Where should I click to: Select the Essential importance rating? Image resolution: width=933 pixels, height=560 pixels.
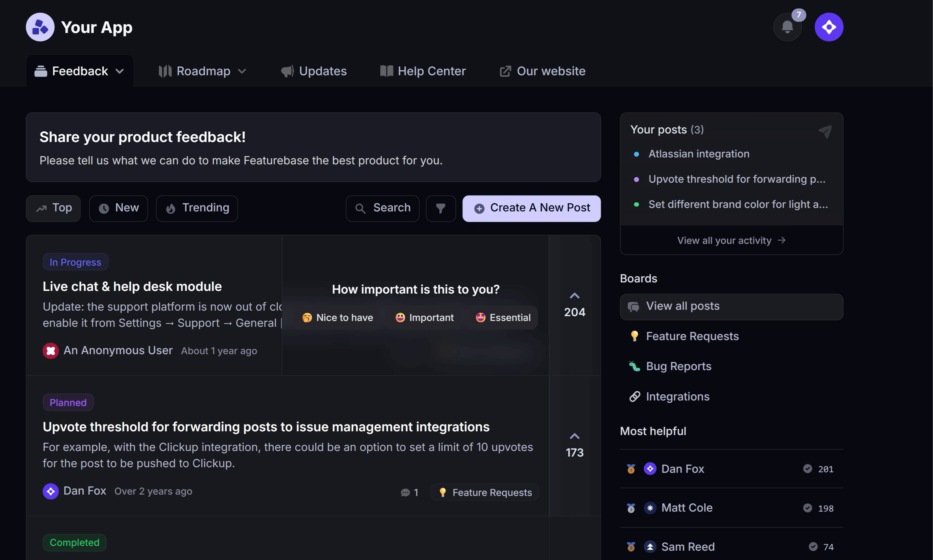click(x=502, y=317)
